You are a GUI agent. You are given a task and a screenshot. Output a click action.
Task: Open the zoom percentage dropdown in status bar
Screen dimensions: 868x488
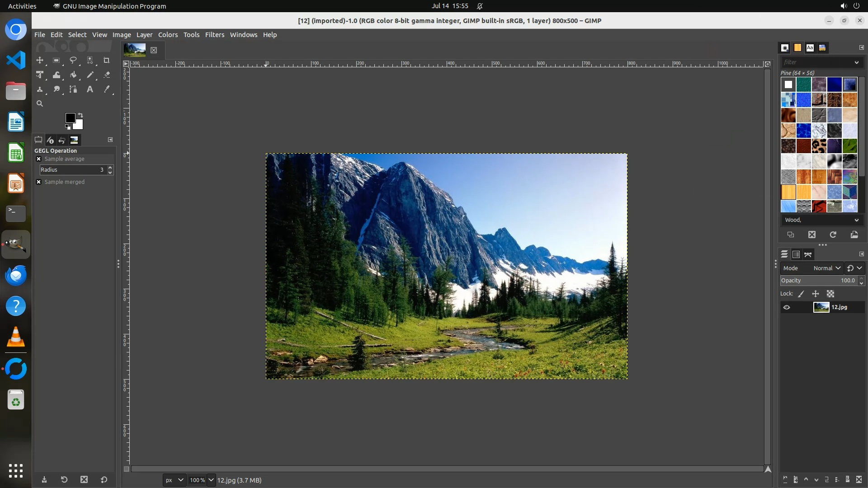(211, 480)
